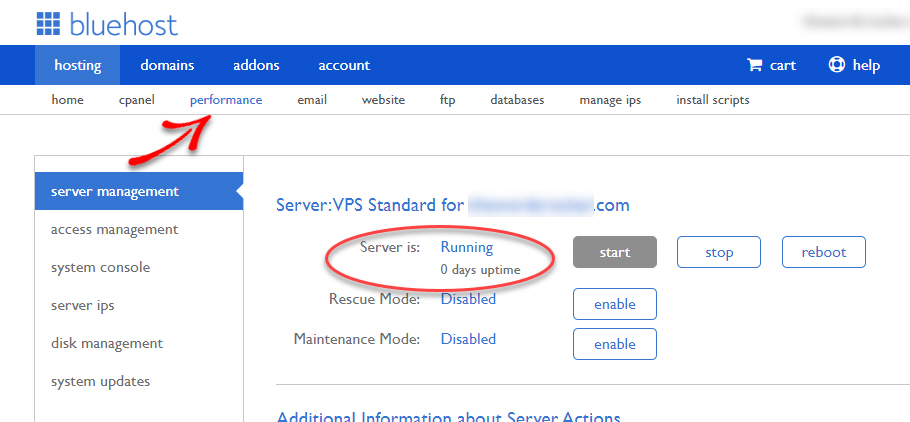Open home in the sub-navigation
Screen dimensions: 910x422
(67, 100)
